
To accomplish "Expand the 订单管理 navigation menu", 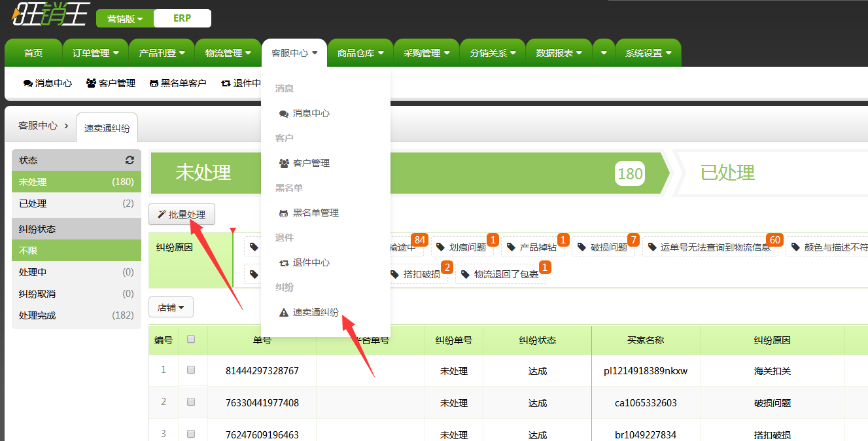I will (95, 53).
